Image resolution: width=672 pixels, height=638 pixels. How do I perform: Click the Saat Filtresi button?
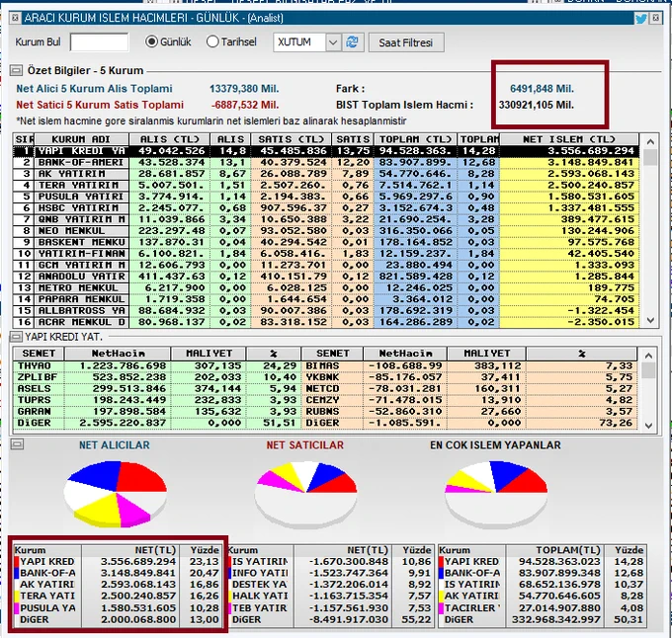click(405, 42)
